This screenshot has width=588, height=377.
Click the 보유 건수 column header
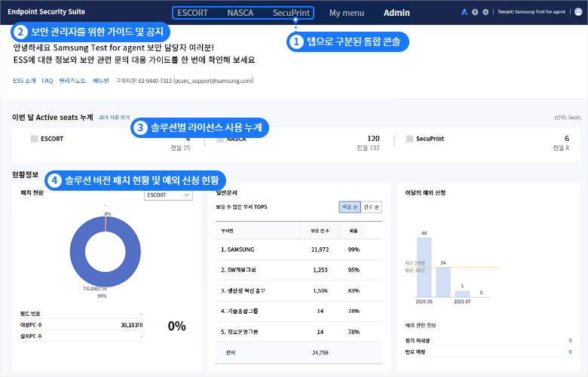[x=320, y=231]
